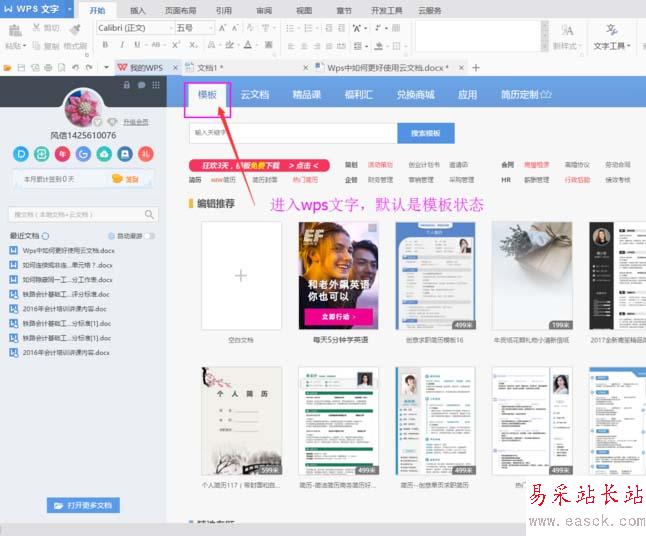
Task: Switch to the 文档1 document tab
Action: (245, 68)
